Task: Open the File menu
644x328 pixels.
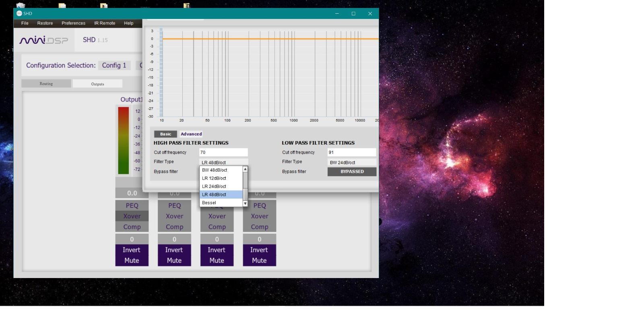Action: (25, 23)
